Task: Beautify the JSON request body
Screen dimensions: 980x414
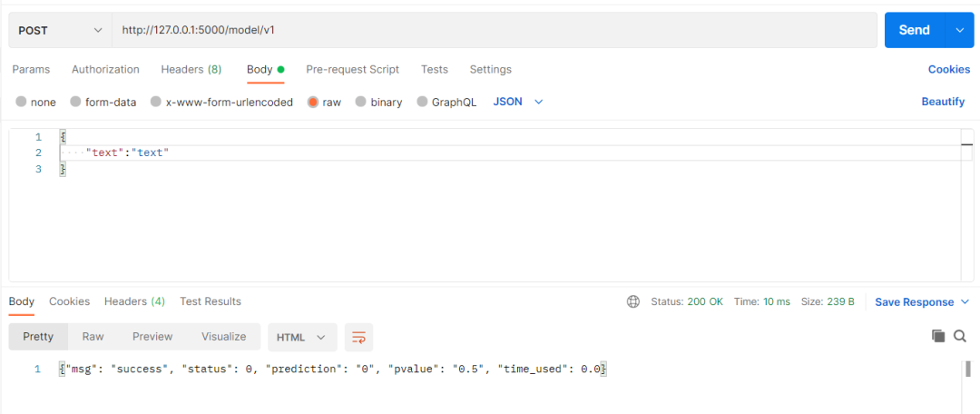Action: (x=943, y=102)
